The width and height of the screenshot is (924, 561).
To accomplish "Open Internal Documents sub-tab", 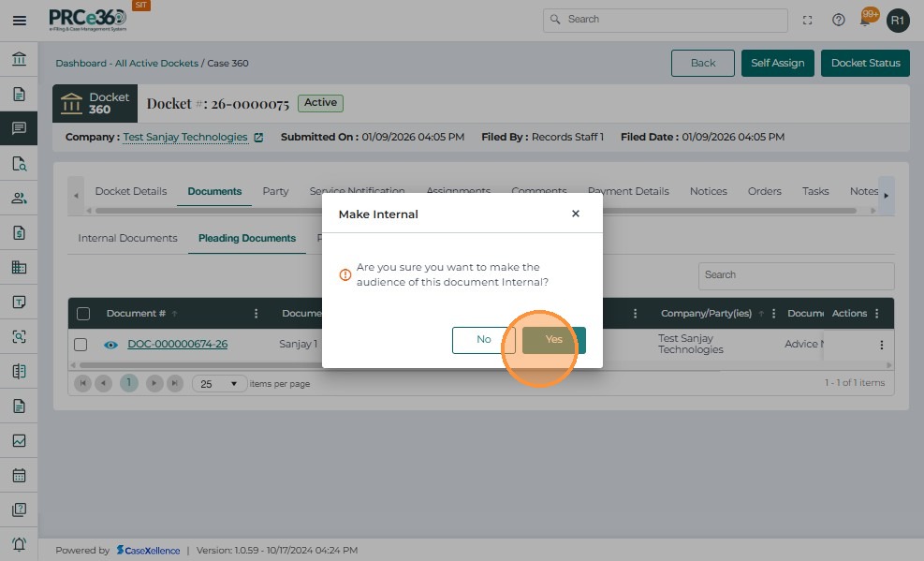I will 127,238.
